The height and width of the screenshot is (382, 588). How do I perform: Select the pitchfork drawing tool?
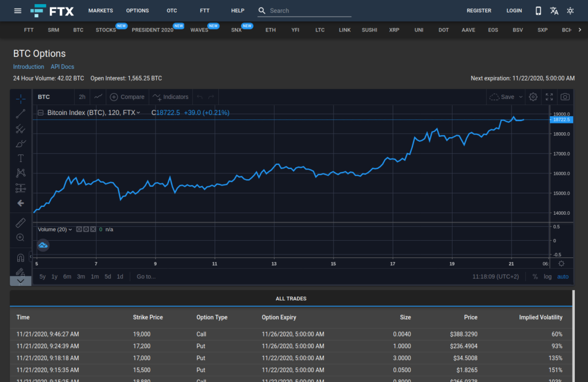(x=21, y=129)
